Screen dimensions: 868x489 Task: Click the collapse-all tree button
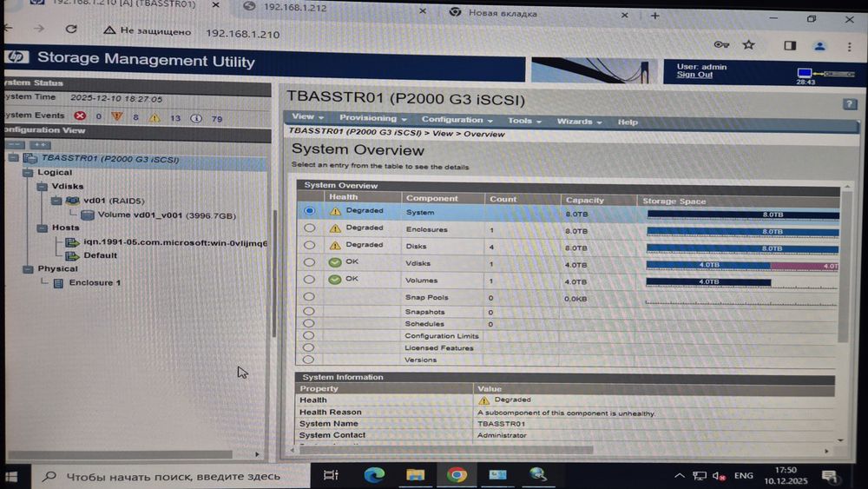click(x=15, y=144)
